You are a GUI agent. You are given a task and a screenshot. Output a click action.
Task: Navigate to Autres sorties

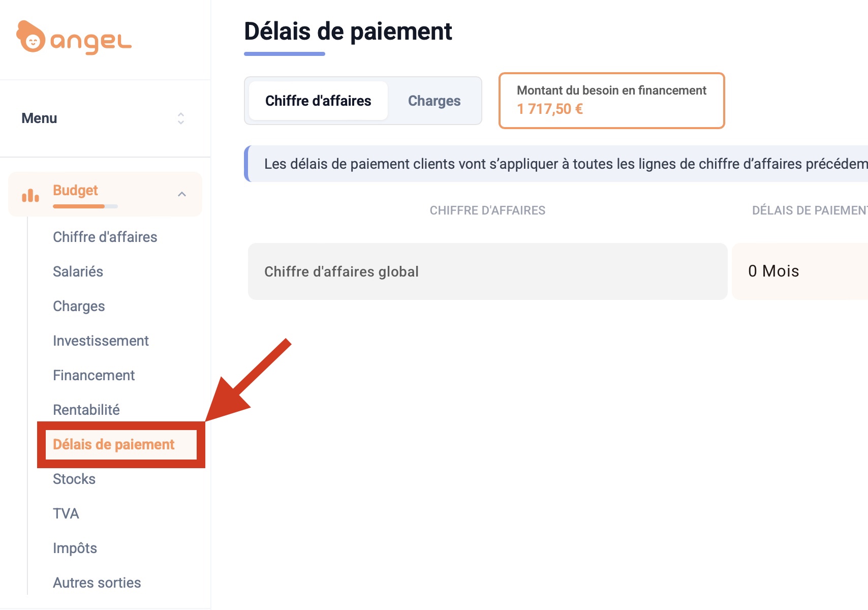(97, 583)
